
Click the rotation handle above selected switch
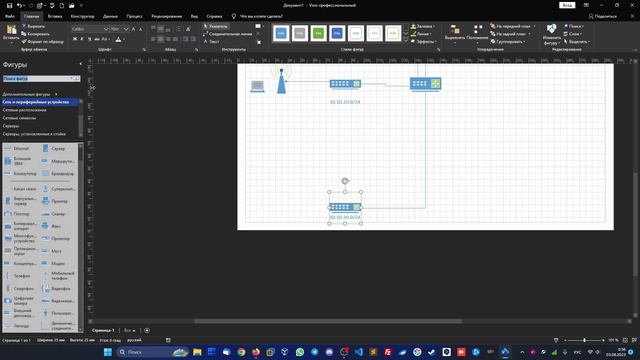click(x=345, y=181)
